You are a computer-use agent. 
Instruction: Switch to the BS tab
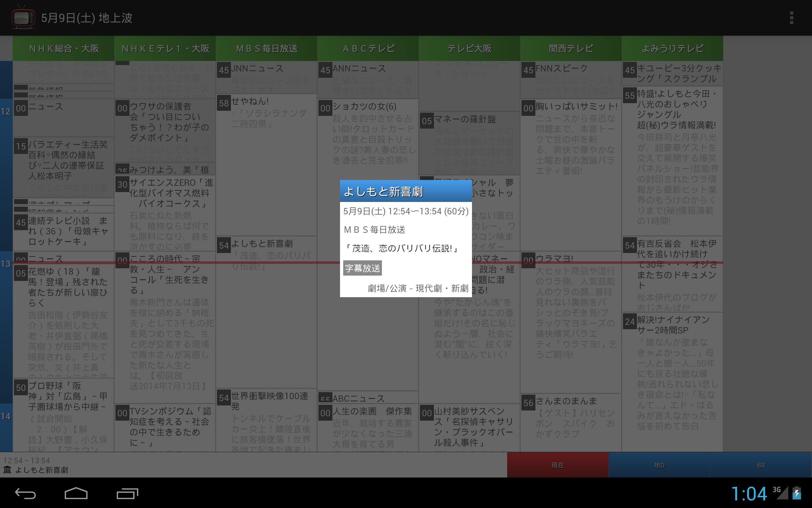tap(761, 465)
